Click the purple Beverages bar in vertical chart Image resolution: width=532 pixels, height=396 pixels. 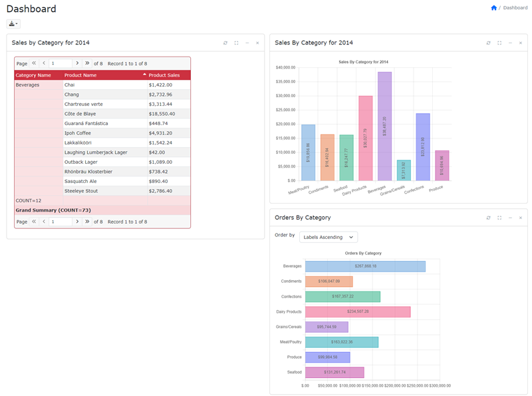coord(384,126)
